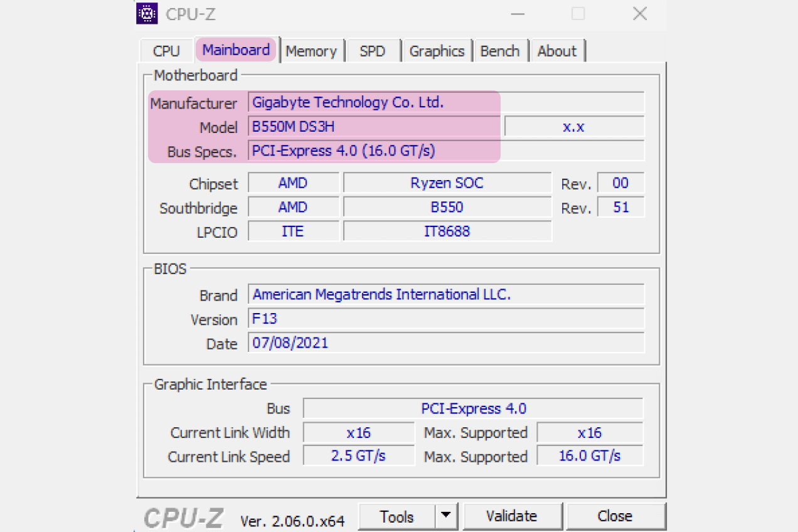This screenshot has height=532, width=798.
Task: Minimize the CPU-Z window
Action: pyautogui.click(x=518, y=14)
